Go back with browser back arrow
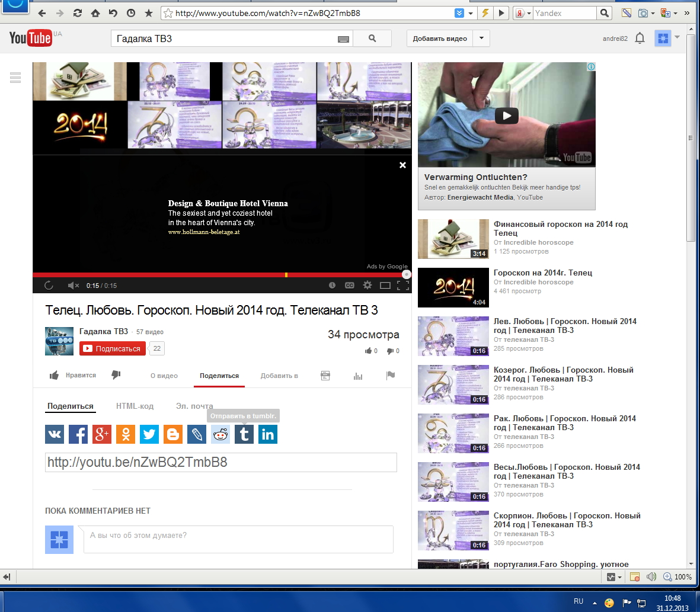Image resolution: width=700 pixels, height=612 pixels. pos(42,14)
